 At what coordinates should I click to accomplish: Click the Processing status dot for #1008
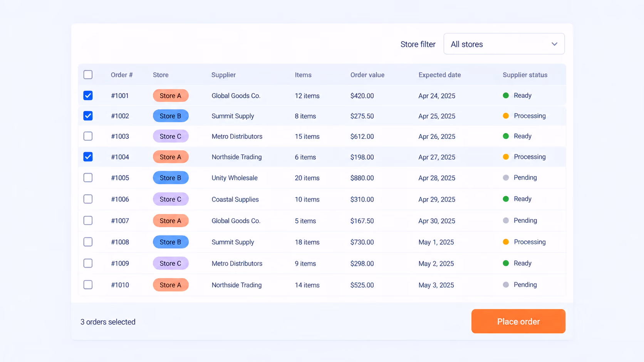(506, 242)
